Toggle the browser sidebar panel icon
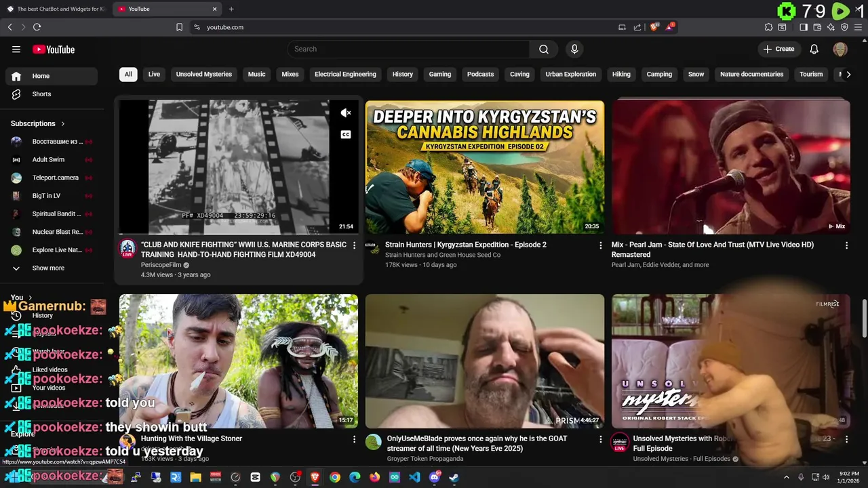 [804, 27]
